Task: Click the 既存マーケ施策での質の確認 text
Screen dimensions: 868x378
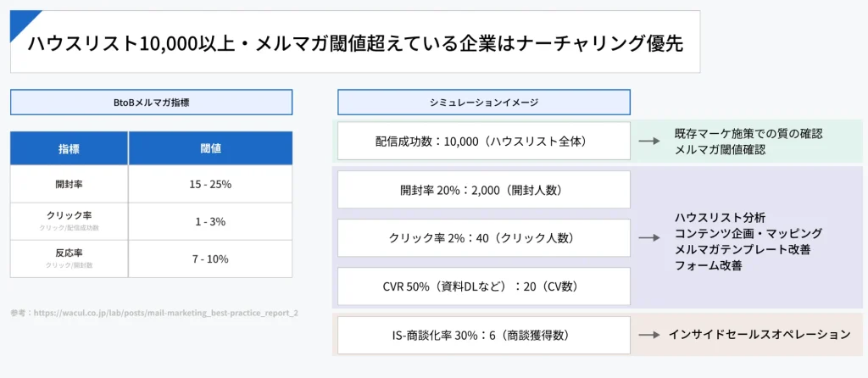Action: click(748, 134)
